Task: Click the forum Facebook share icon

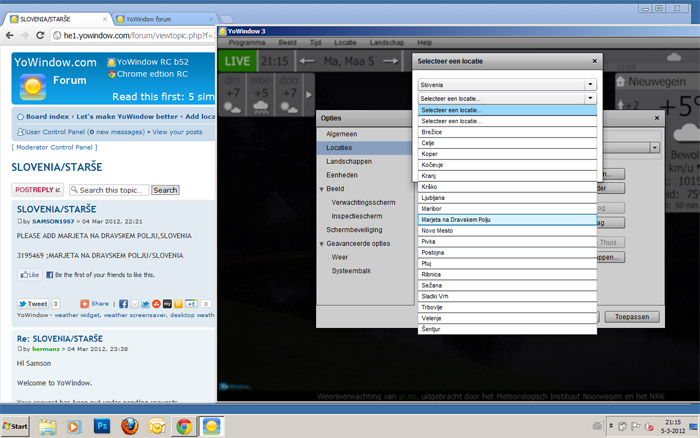Action: tap(124, 304)
